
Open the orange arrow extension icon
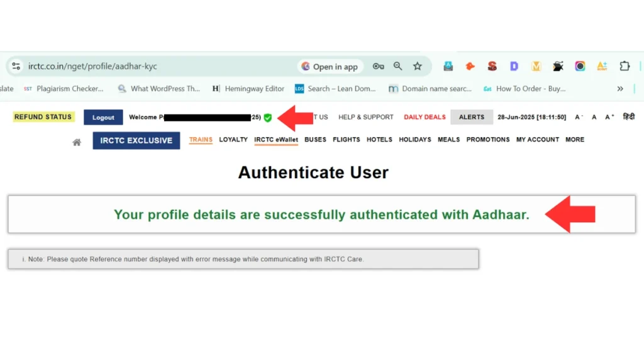pos(470,66)
